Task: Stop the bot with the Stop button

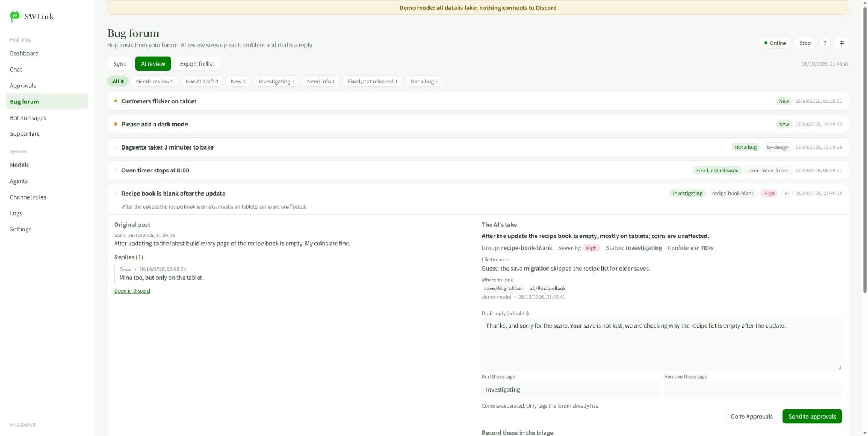Action: (x=805, y=43)
